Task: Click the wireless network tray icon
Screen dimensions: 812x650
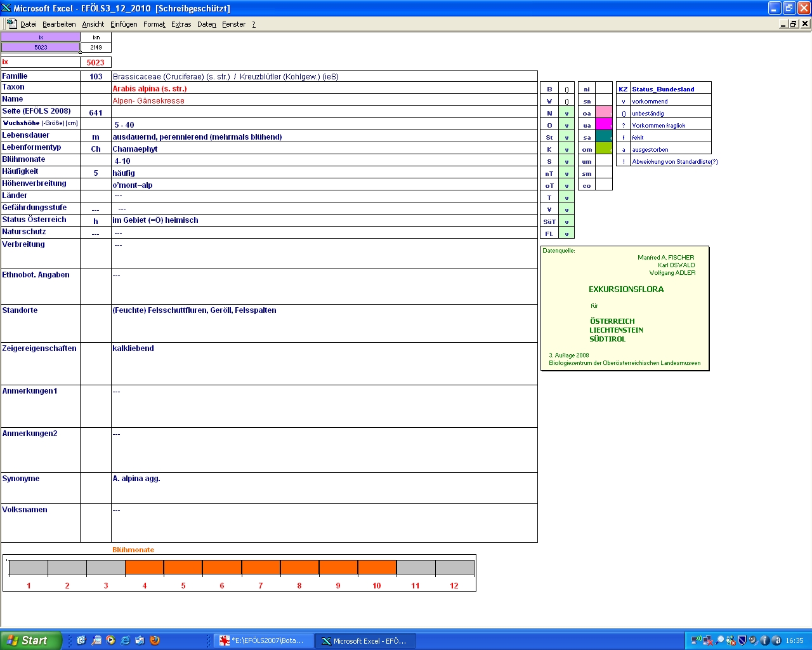Action: (696, 640)
